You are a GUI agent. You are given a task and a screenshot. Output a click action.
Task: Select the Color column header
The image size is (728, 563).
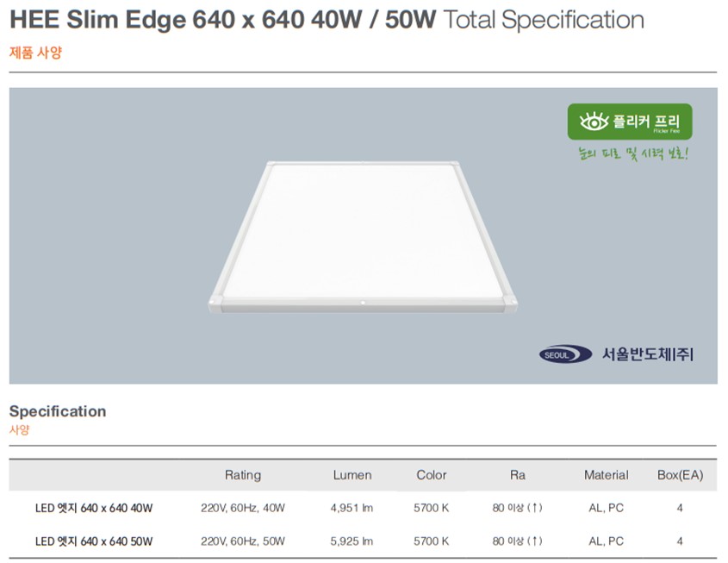[432, 475]
